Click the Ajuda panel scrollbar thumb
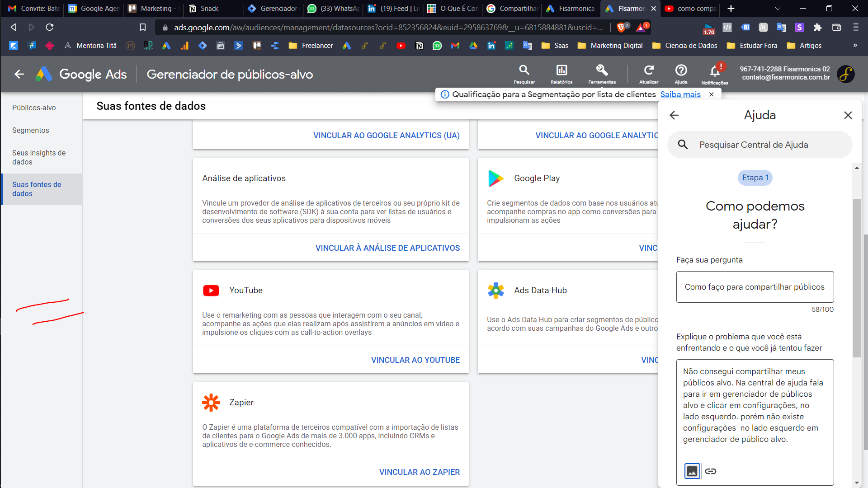 coord(857,278)
